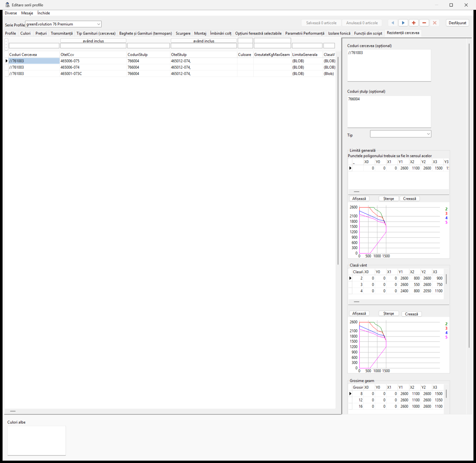Select the Transmitanță tab

click(62, 33)
